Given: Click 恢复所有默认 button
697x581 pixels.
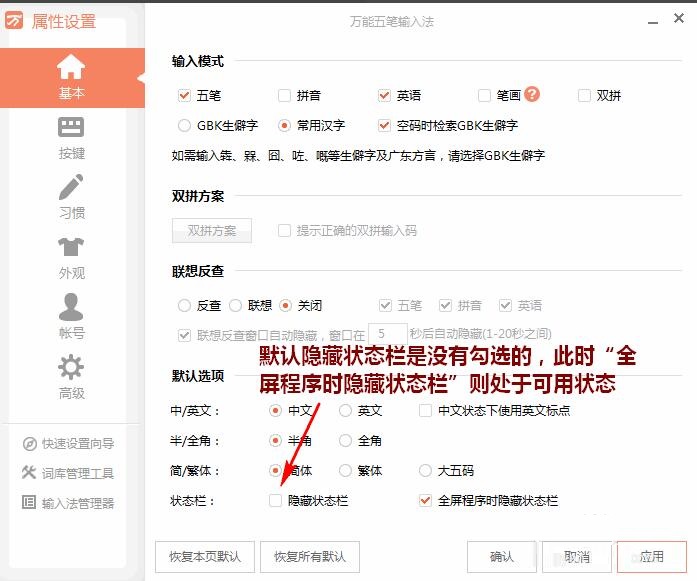Looking at the screenshot, I should point(310,557).
